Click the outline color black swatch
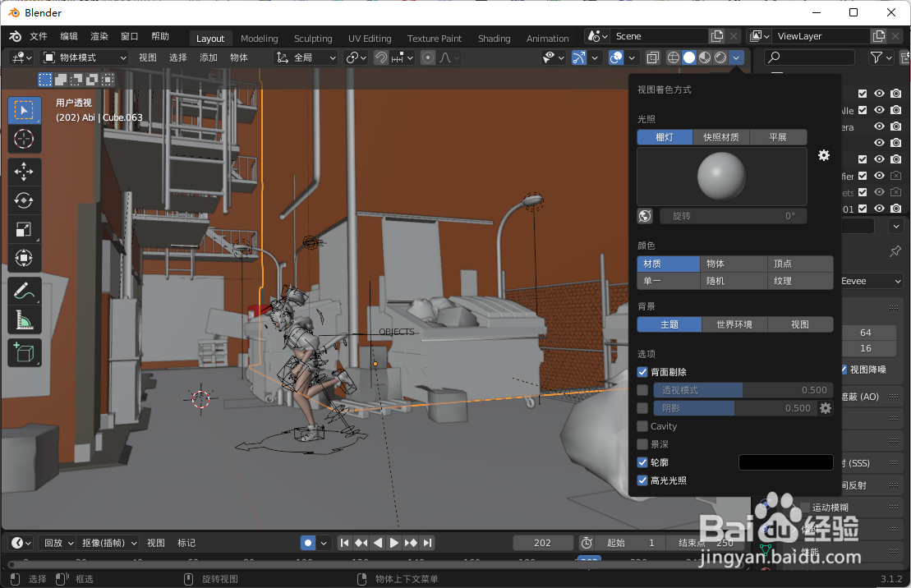 click(x=785, y=462)
